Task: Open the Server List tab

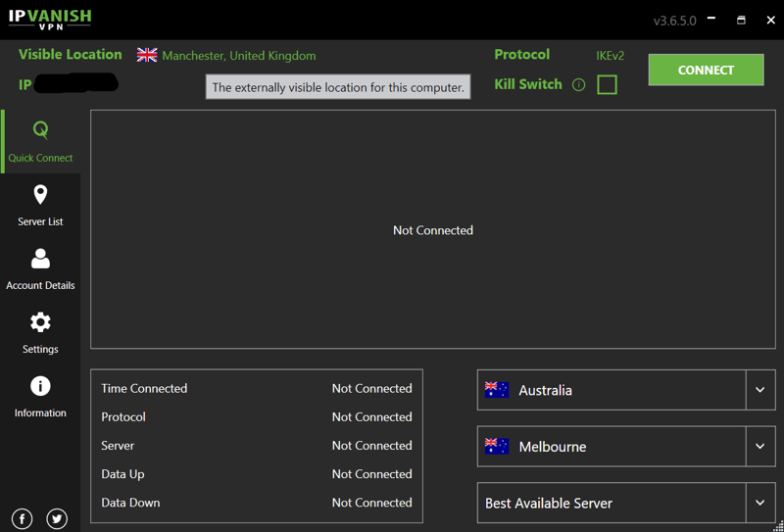Action: 40,206
